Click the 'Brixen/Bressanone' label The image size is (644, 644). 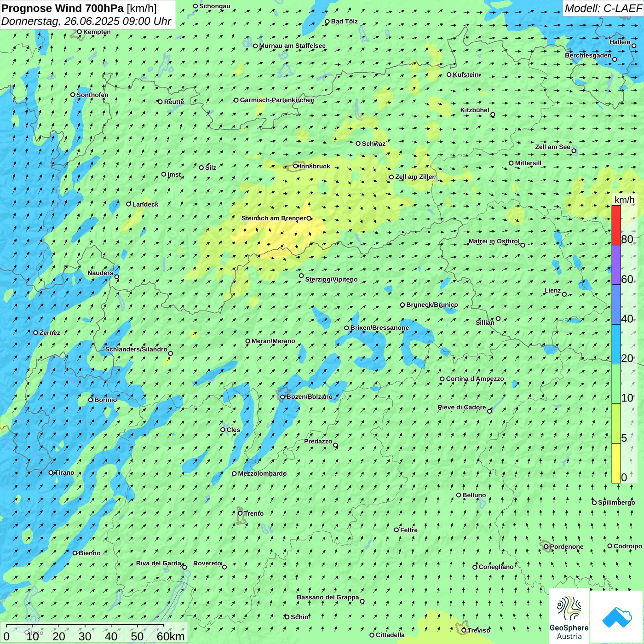coord(379,328)
